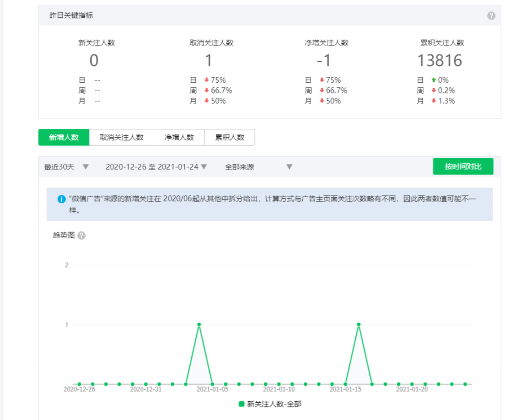Open help icon for 昨日关键指标 panel
The image size is (526, 420).
[491, 16]
